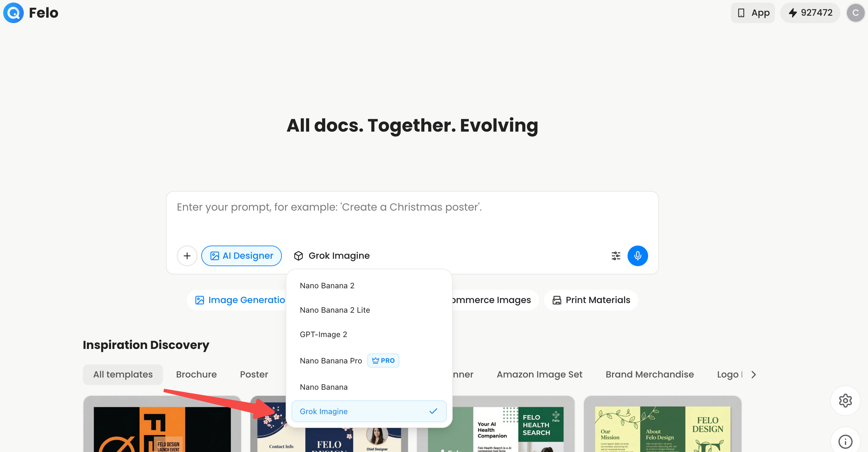Open the sliders settings icon in prompt box
The width and height of the screenshot is (868, 452).
[x=616, y=256]
